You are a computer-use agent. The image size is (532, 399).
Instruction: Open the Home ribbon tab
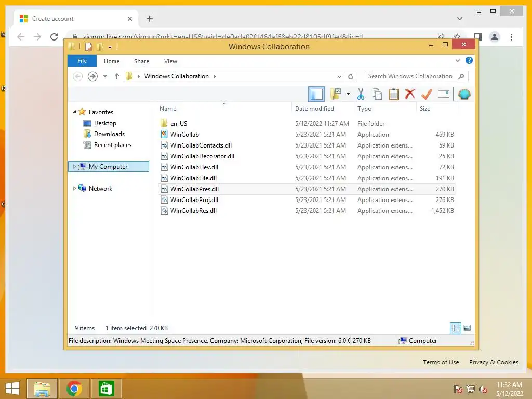click(112, 61)
